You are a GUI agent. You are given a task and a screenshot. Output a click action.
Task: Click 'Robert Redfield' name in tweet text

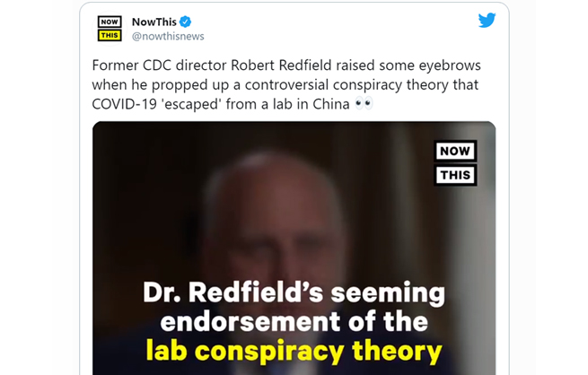(281, 65)
